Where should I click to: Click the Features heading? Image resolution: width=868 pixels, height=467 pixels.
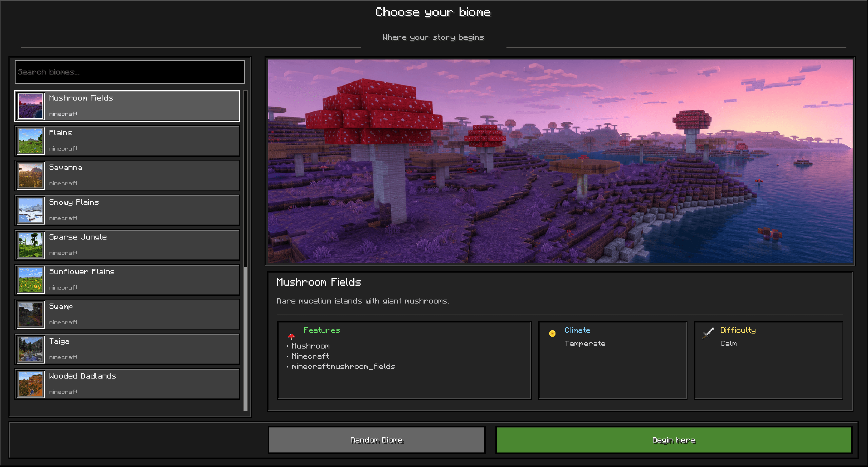pos(321,330)
